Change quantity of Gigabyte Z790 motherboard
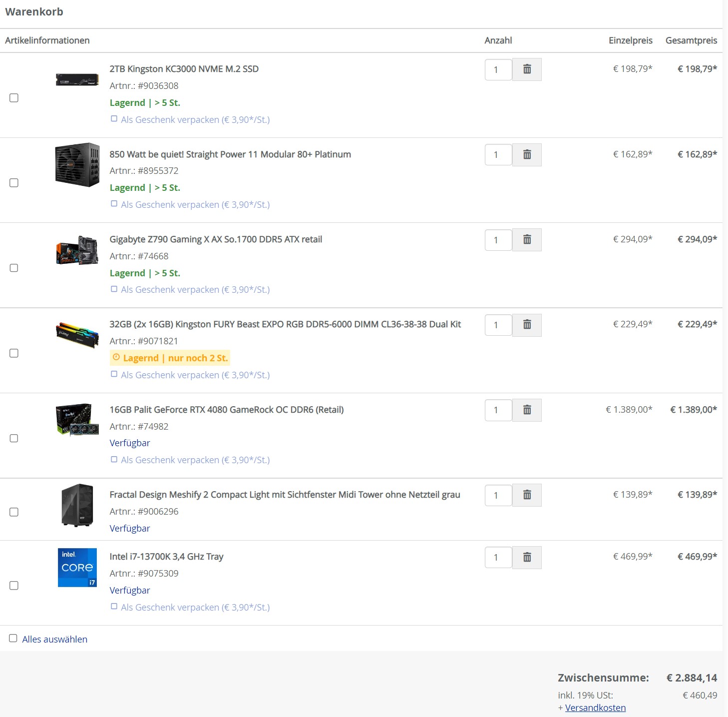The width and height of the screenshot is (728, 717). pos(498,240)
